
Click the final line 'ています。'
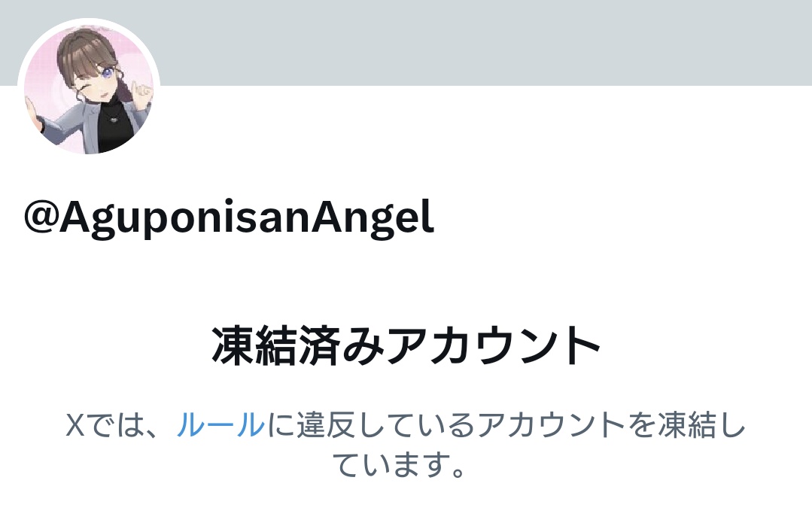tap(399, 464)
